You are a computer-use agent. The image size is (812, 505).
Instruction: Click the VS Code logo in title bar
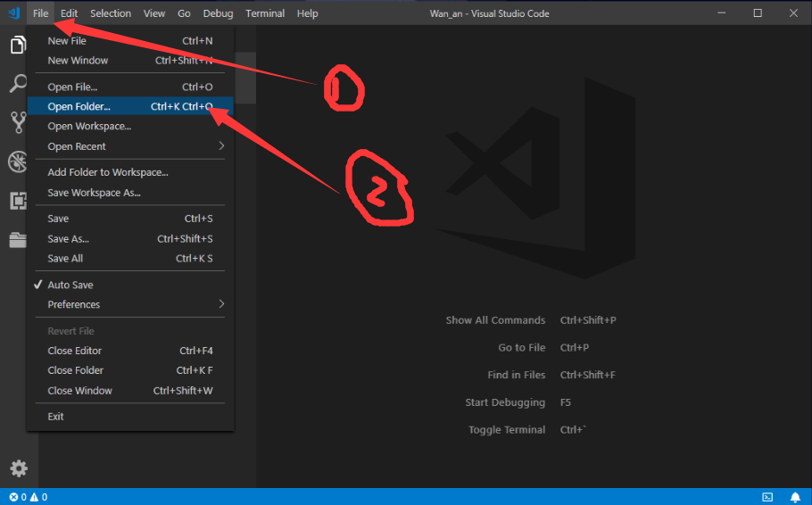pos(14,13)
